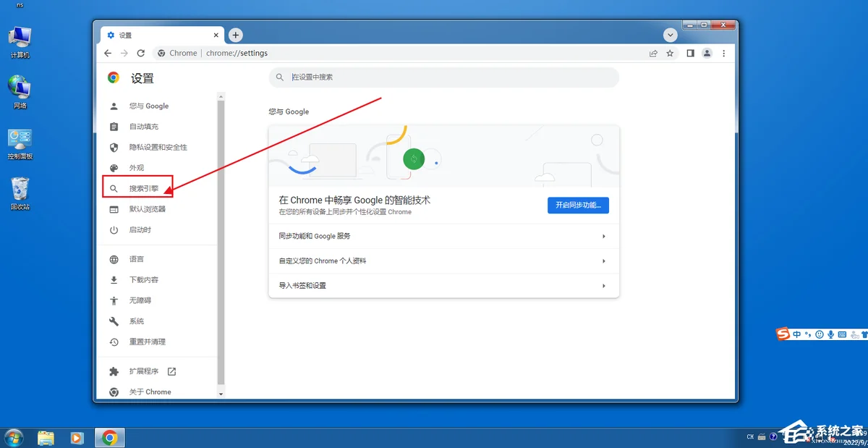The height and width of the screenshot is (448, 868).
Task: Select 隐私设置和安全性 in sidebar
Action: pyautogui.click(x=158, y=147)
